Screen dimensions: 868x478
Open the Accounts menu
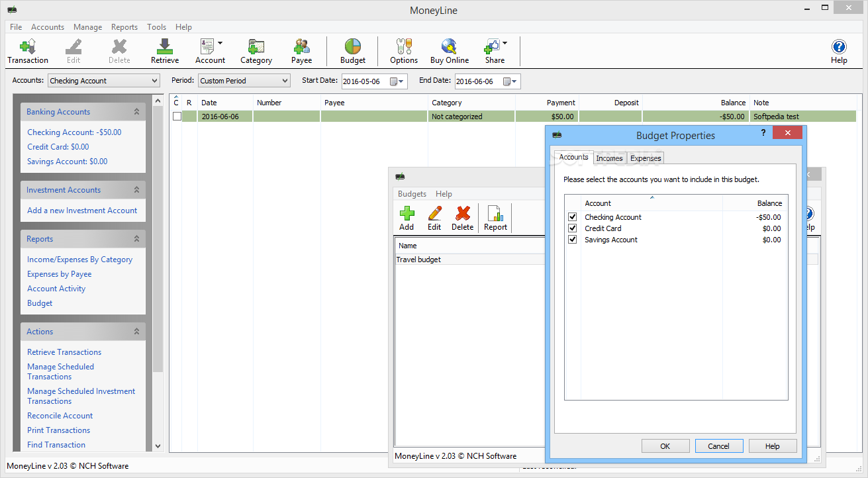[48, 27]
